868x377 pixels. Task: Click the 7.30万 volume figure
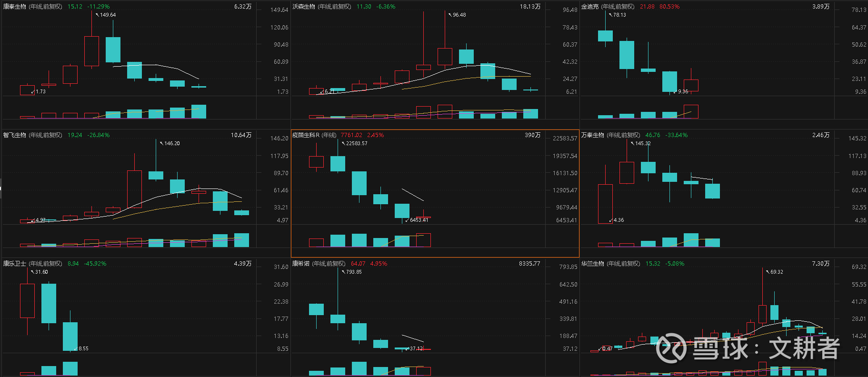point(821,264)
